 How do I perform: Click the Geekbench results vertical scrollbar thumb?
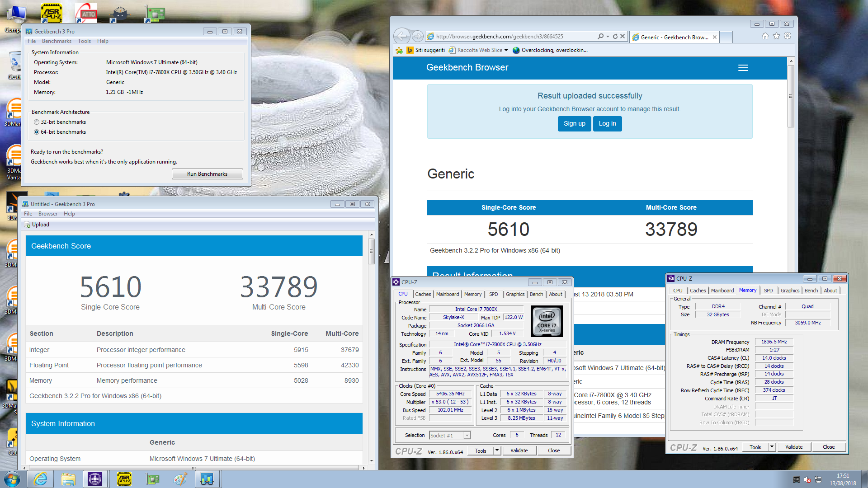click(371, 251)
